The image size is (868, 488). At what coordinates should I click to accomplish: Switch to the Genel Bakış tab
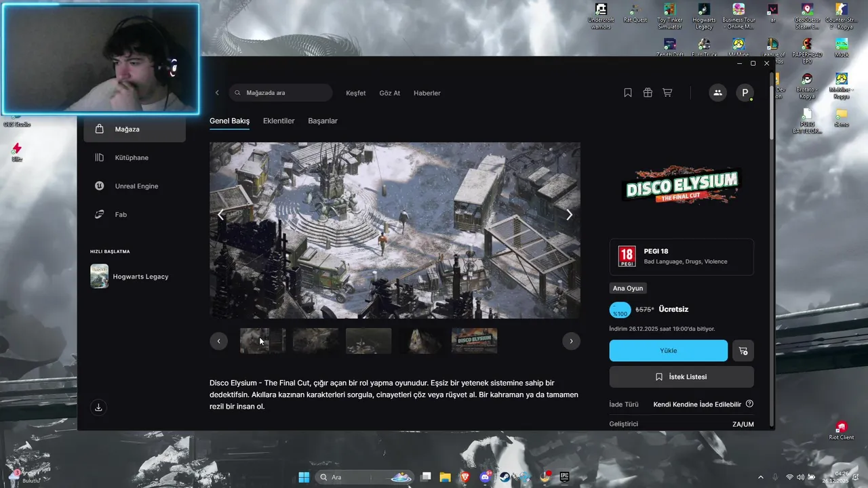click(x=230, y=121)
